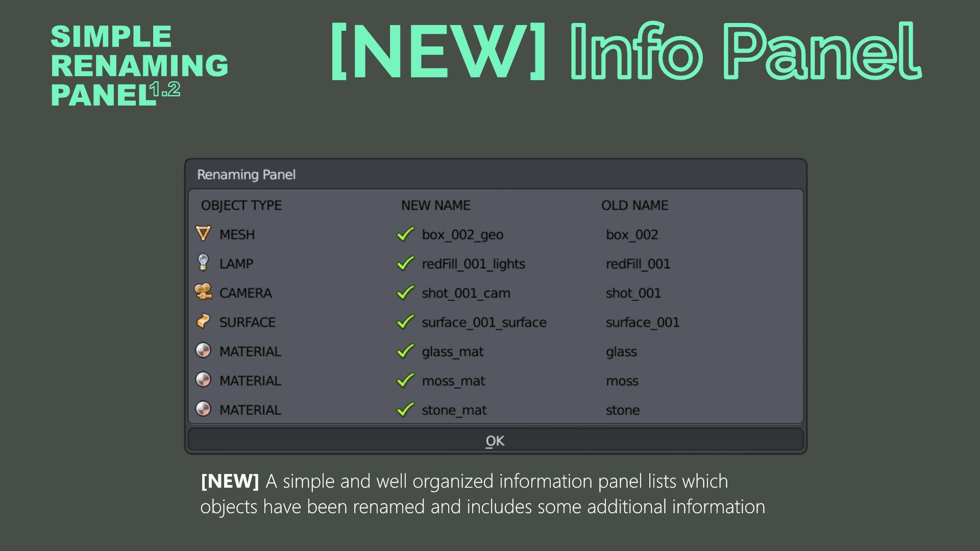Click the NEW NAME column header
Screen dimensions: 980x551
click(x=435, y=205)
